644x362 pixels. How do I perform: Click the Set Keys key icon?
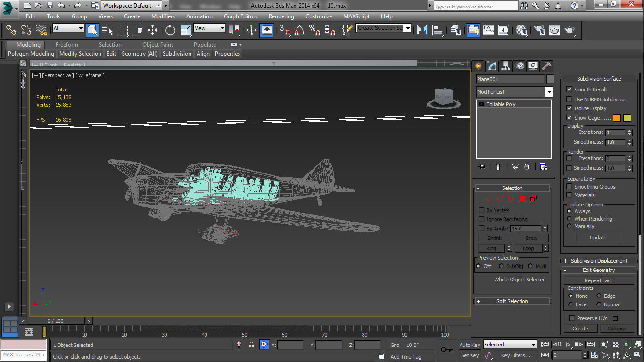[447, 350]
